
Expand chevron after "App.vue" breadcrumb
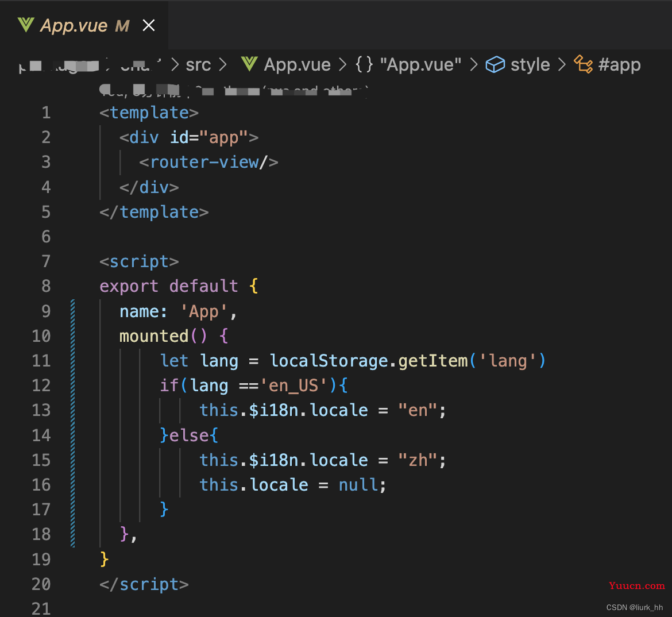click(x=474, y=65)
